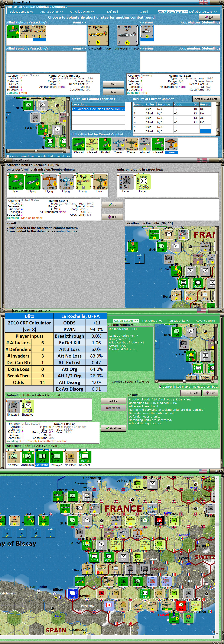224x644 pixels.
Task: Select the 'Att. Aborts/Stays =>' sequence step
Action: point(173,12)
